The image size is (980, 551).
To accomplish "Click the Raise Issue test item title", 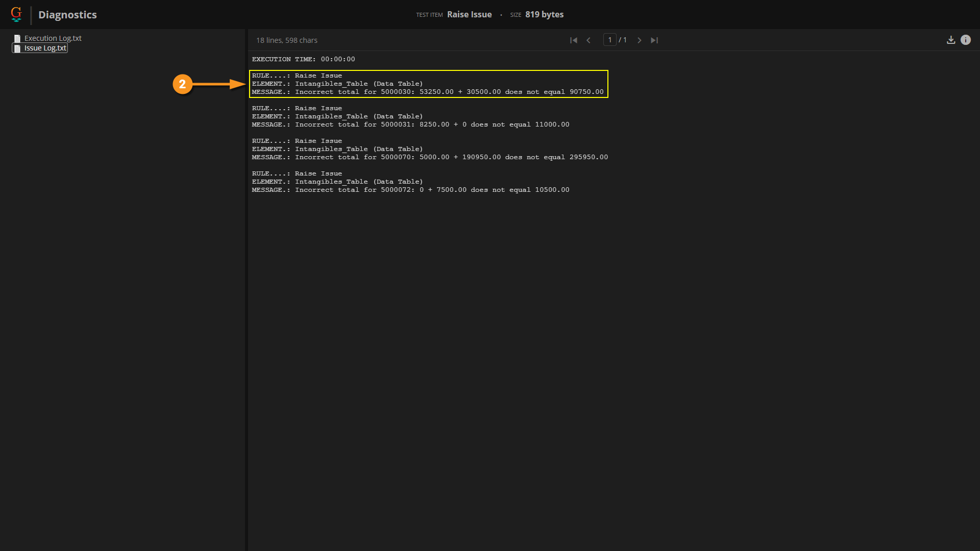I will tap(469, 14).
